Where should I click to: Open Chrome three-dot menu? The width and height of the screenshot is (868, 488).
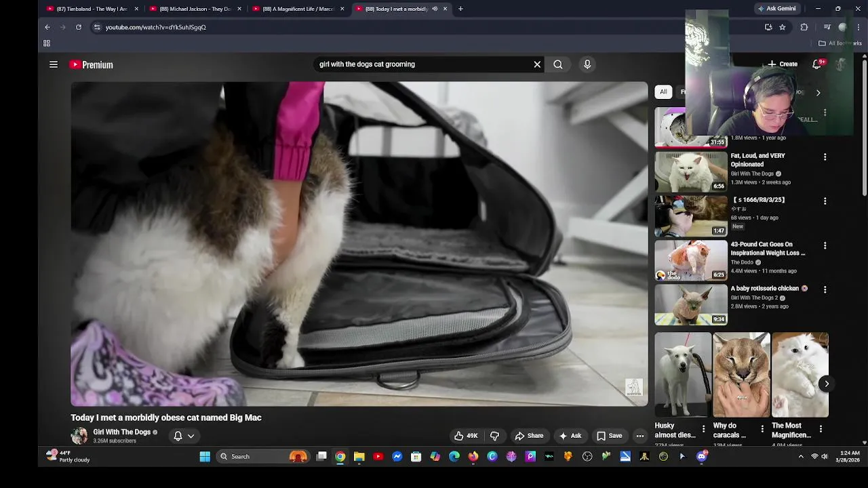point(859,27)
